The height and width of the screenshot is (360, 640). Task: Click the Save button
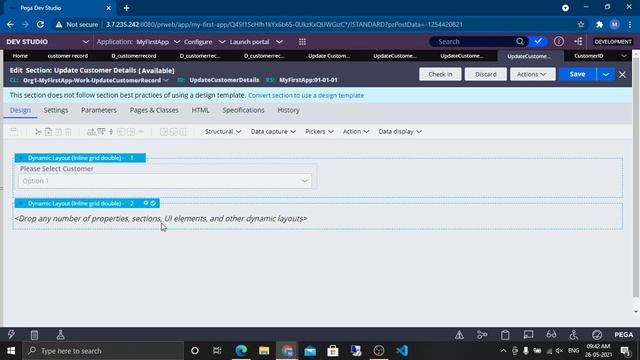pos(577,74)
